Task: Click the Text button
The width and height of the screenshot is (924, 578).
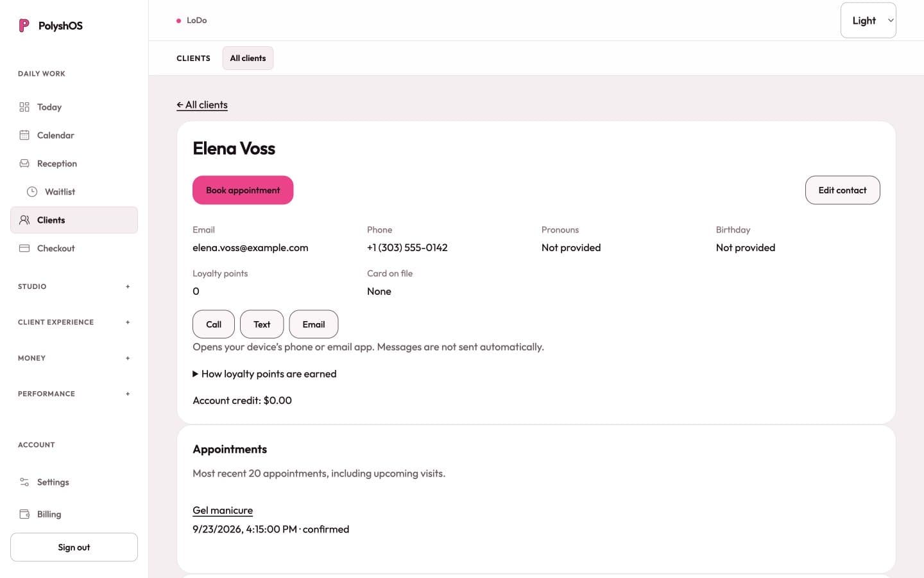Action: coord(262,324)
